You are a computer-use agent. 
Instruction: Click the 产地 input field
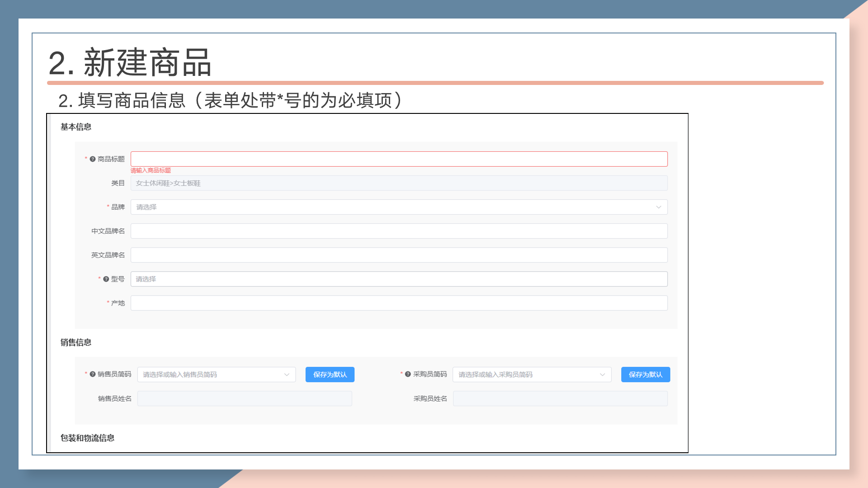click(399, 303)
